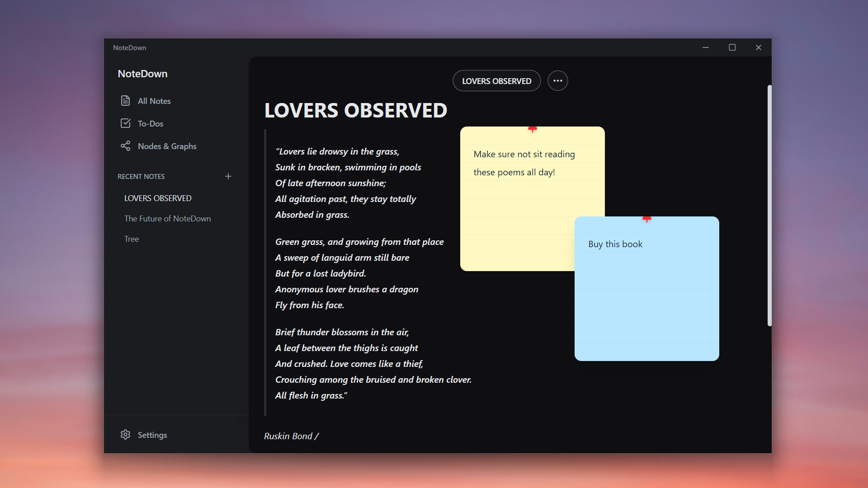The image size is (868, 488).
Task: Expand the RECENT NOTES section header
Action: tap(141, 176)
